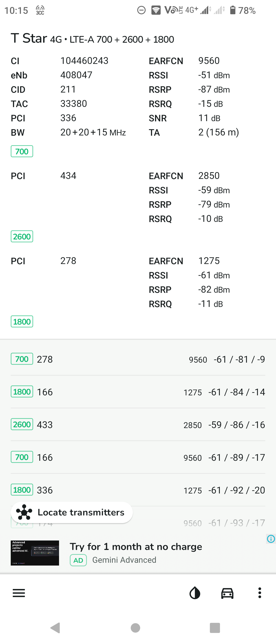Open neighbor cell 2600 PCI 433 row
This screenshot has width=276, height=644.
(138, 424)
